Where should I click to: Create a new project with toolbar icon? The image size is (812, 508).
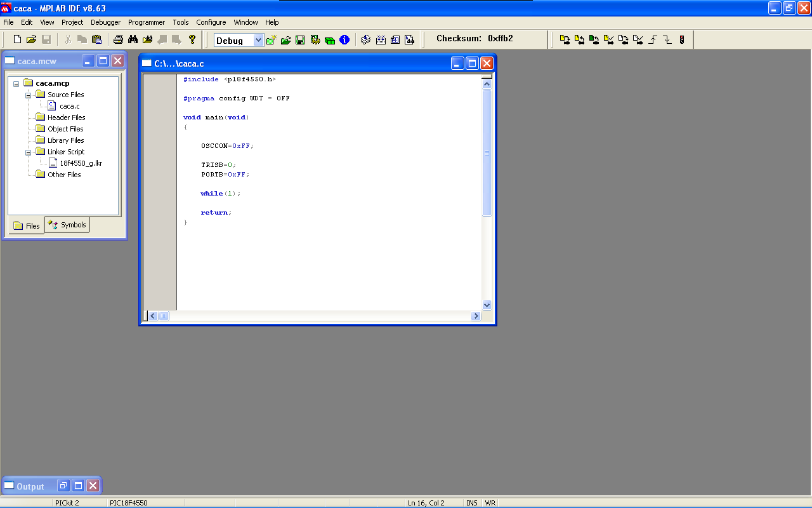point(272,40)
